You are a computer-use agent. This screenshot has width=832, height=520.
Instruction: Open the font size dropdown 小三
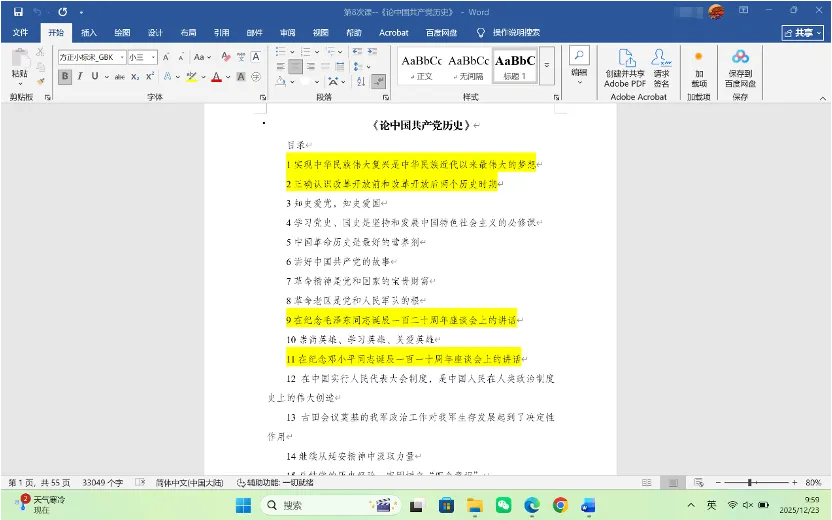coord(153,57)
